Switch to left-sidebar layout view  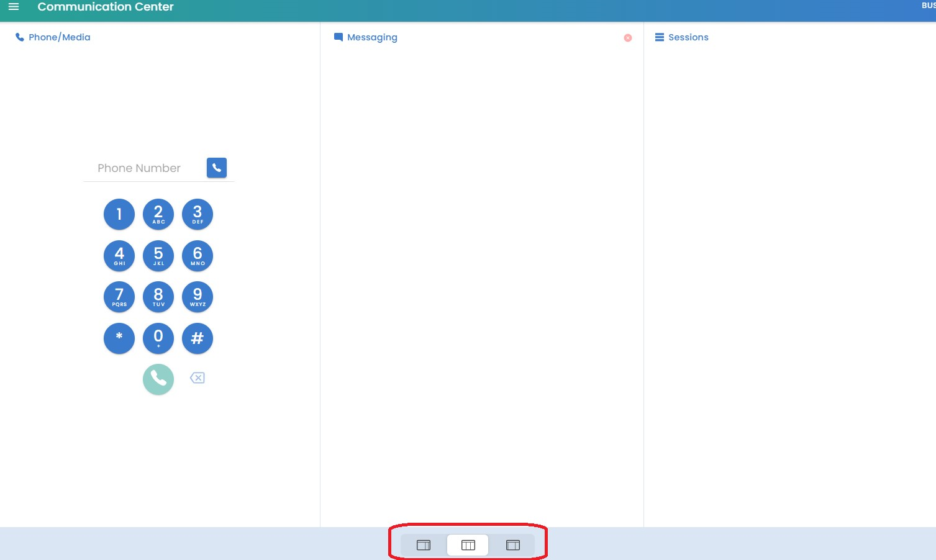(513, 545)
